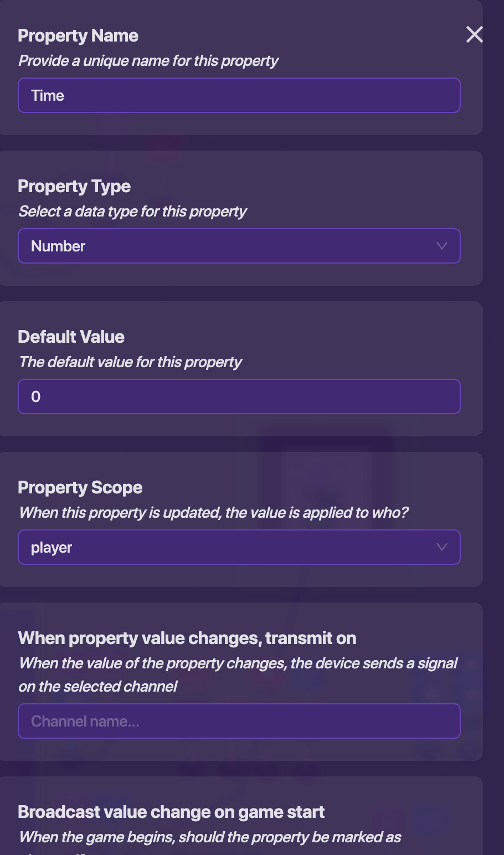The image size is (504, 855).
Task: Click the 'When the game begins' description
Action: (210, 837)
